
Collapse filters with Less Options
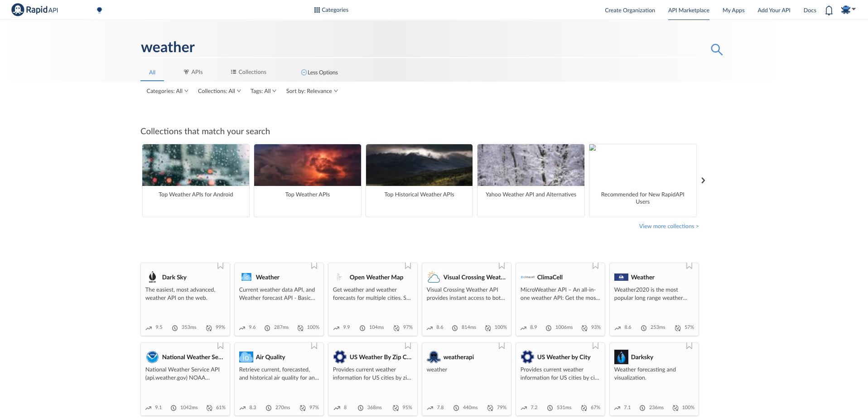[319, 73]
